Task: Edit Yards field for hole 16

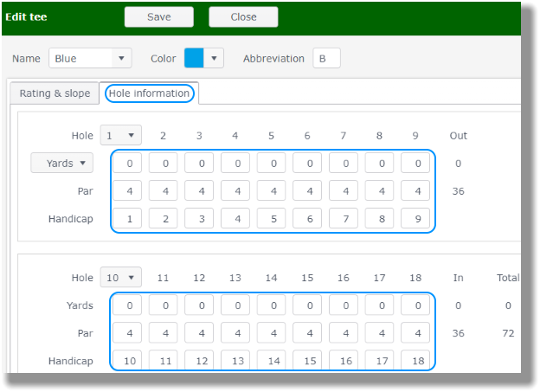Action: coord(344,305)
